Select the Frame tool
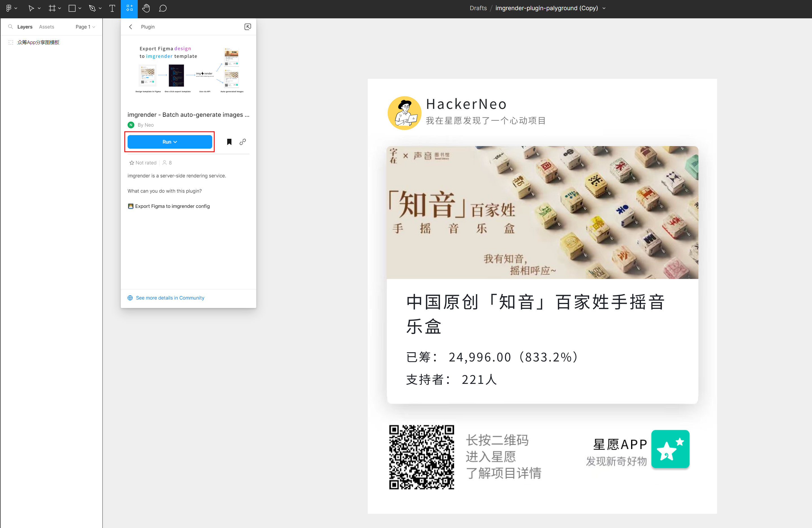This screenshot has width=812, height=528. click(52, 8)
